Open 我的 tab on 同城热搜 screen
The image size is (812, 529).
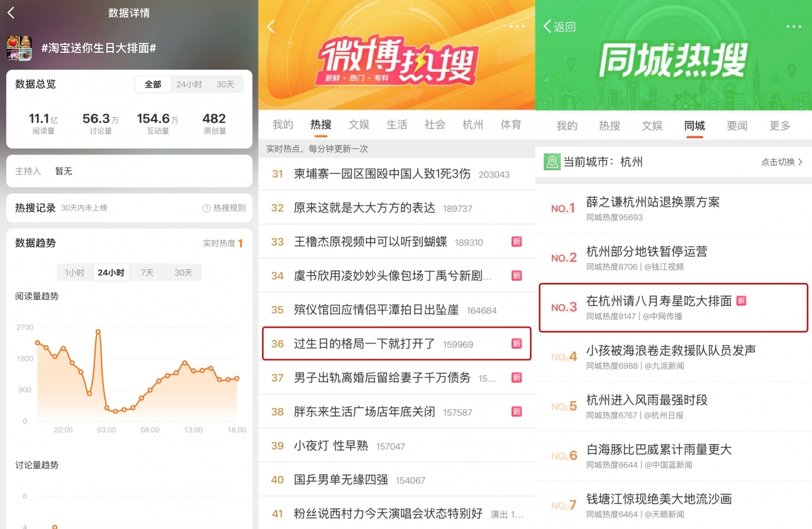click(567, 126)
